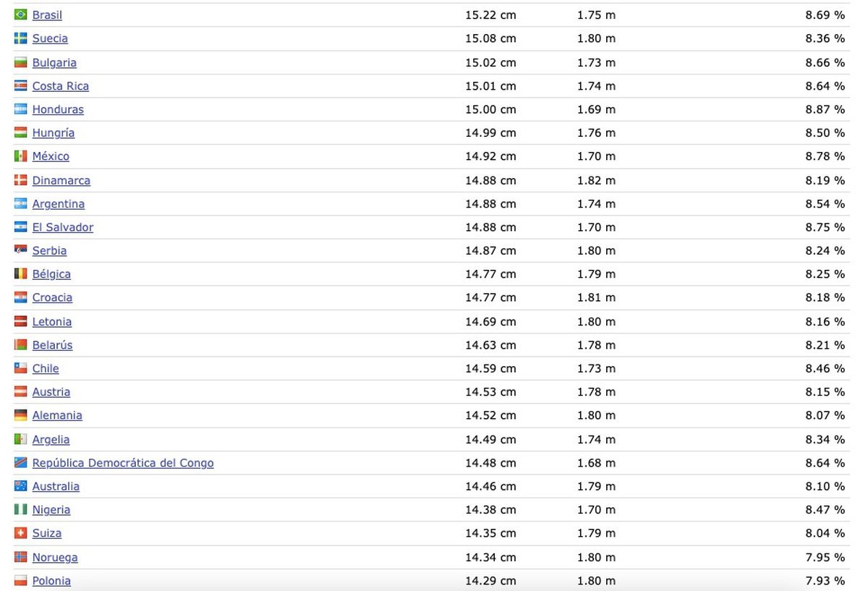Open República Democrática del Congo link
Screen dimensions: 868x591
point(123,463)
